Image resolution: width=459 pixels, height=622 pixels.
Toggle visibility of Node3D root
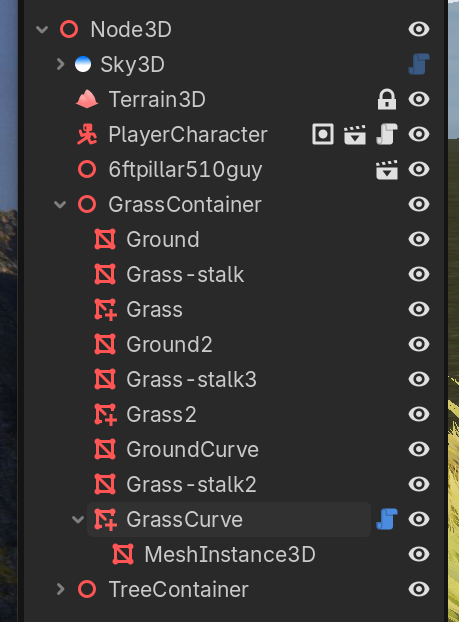(419, 29)
